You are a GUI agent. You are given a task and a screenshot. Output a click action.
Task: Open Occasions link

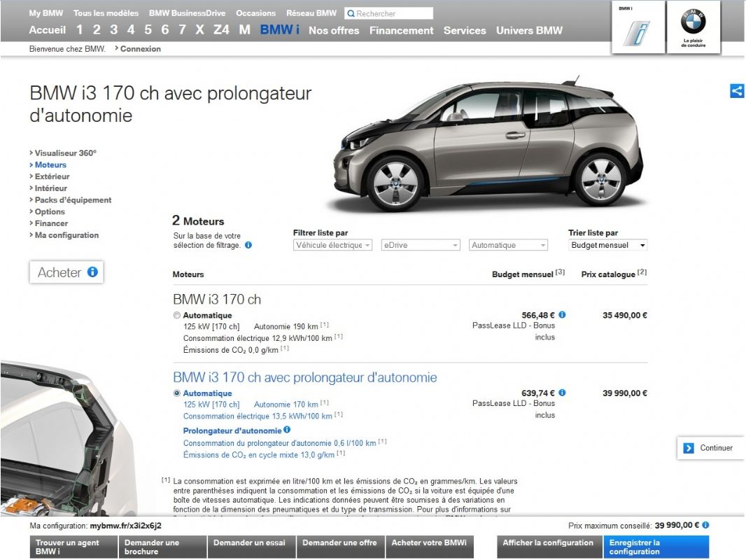click(255, 13)
